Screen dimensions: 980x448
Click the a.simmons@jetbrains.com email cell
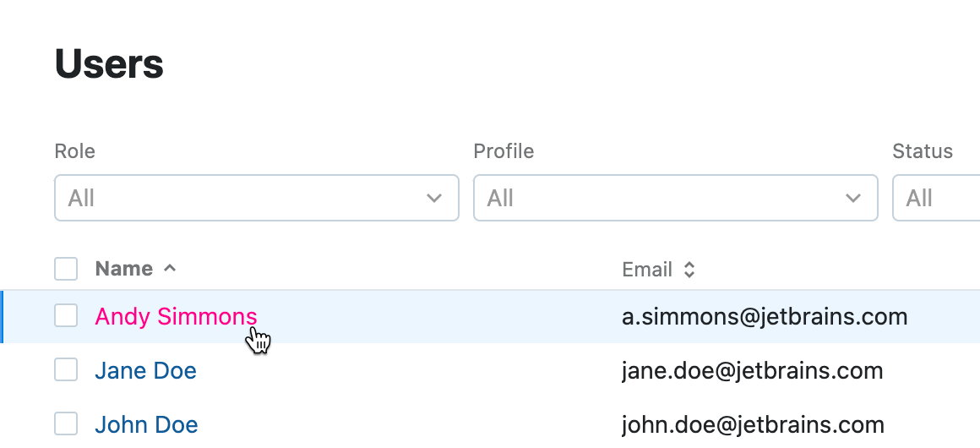tap(765, 316)
